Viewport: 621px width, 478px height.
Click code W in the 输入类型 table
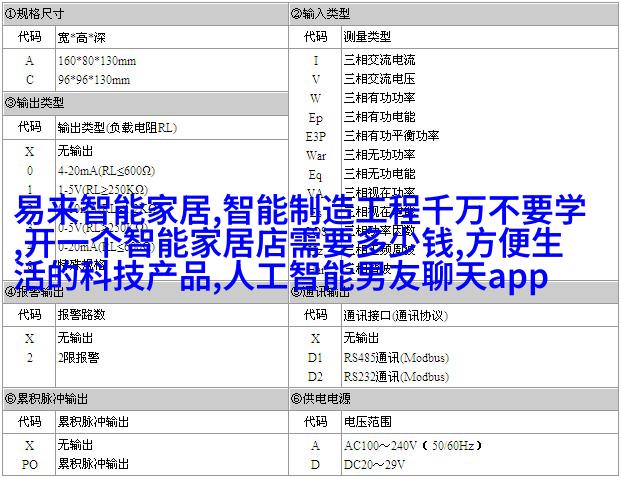click(316, 99)
